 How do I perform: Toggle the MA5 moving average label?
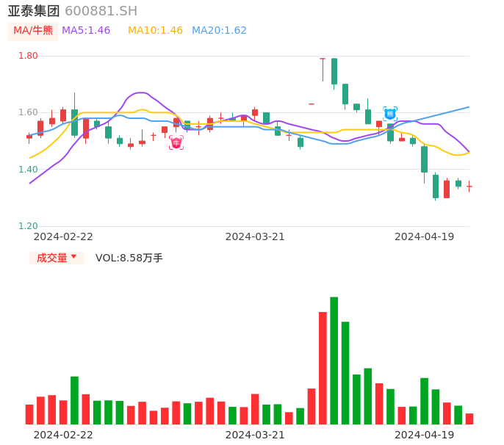coord(86,31)
